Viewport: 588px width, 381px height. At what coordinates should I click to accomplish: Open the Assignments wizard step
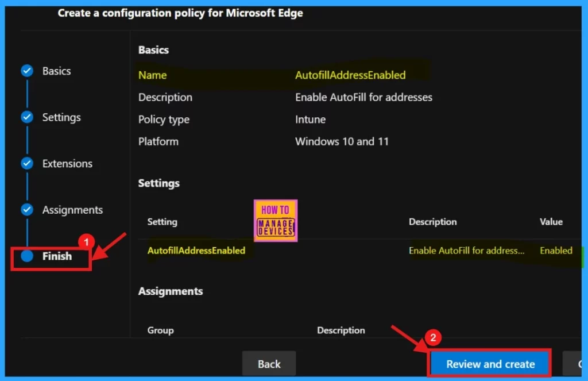72,210
